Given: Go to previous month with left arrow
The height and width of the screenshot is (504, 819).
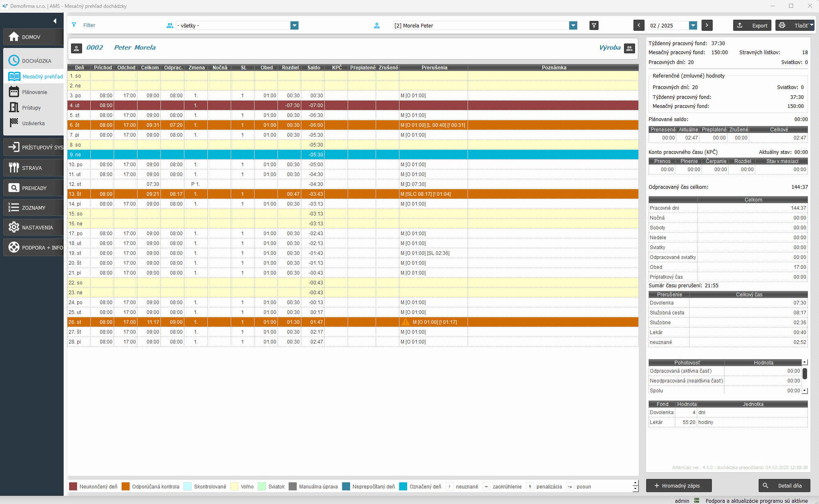Looking at the screenshot, I should tap(638, 25).
